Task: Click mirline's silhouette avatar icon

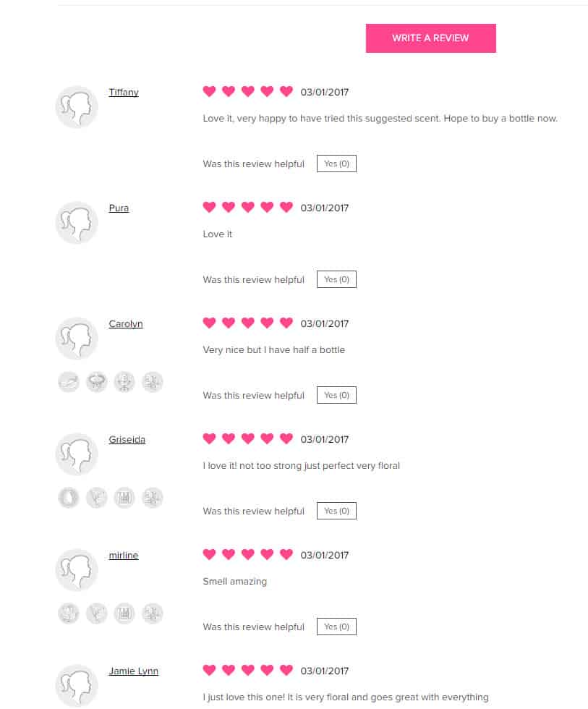Action: click(77, 570)
